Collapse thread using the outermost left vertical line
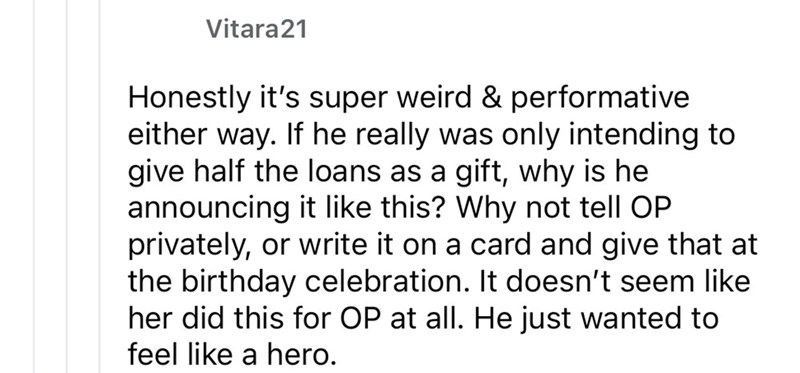The image size is (800, 373). click(35, 186)
